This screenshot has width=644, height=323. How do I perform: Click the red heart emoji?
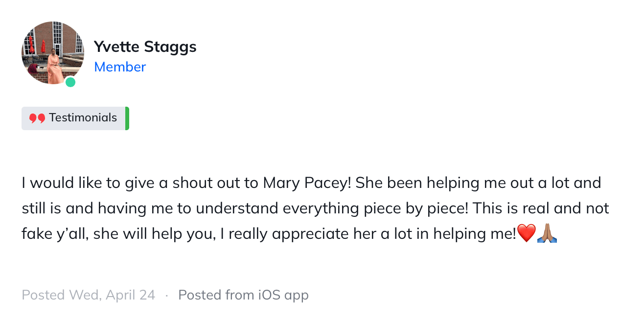click(x=527, y=234)
